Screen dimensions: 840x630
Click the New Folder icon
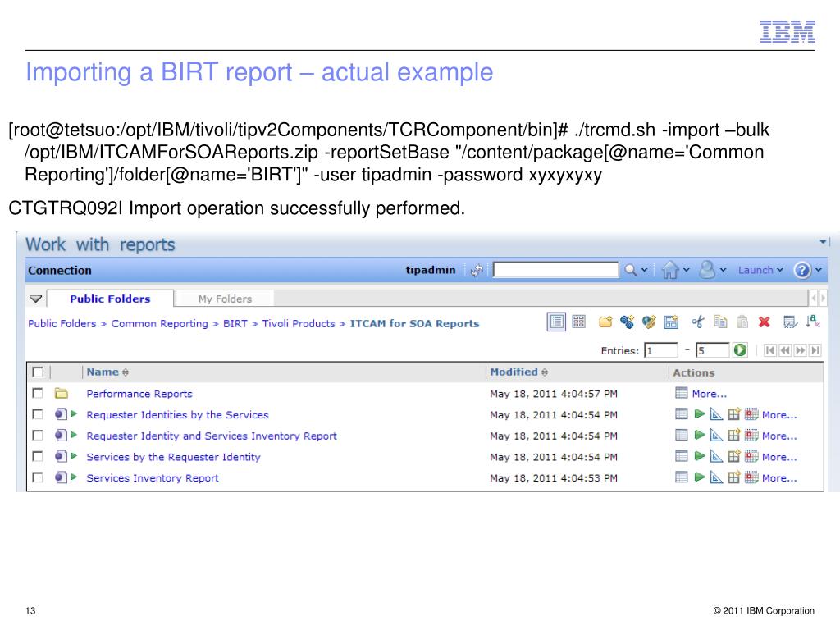pos(606,322)
